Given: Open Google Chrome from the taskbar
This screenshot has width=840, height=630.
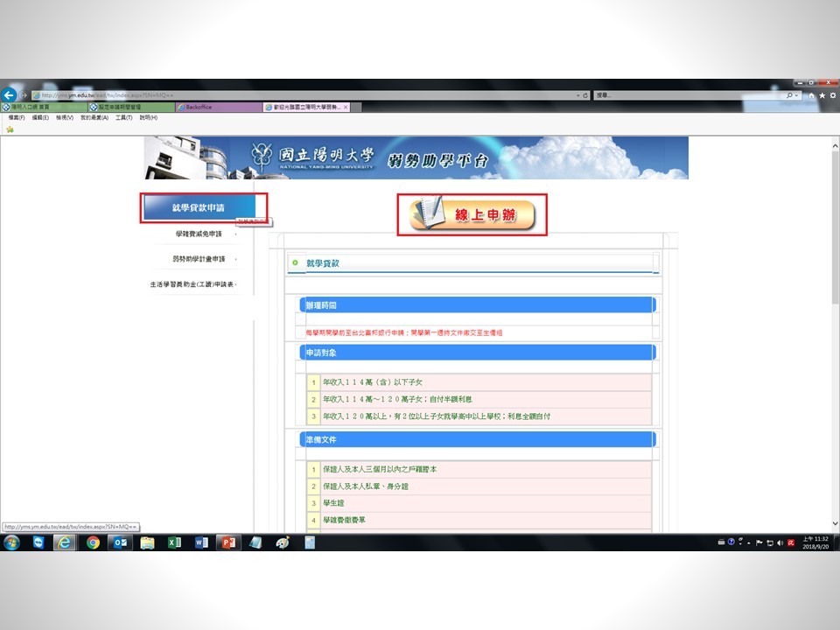Looking at the screenshot, I should pyautogui.click(x=93, y=542).
